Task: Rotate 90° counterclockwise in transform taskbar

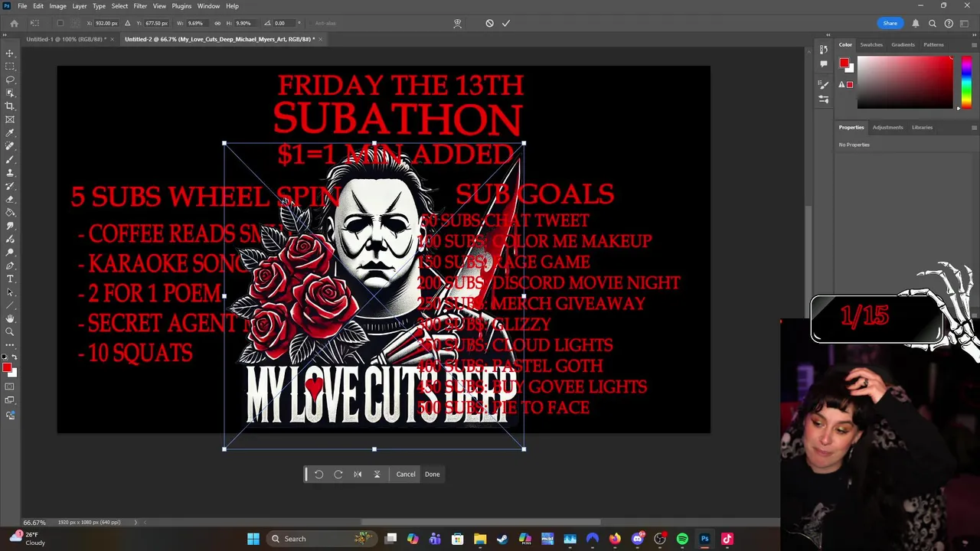Action: pyautogui.click(x=318, y=474)
